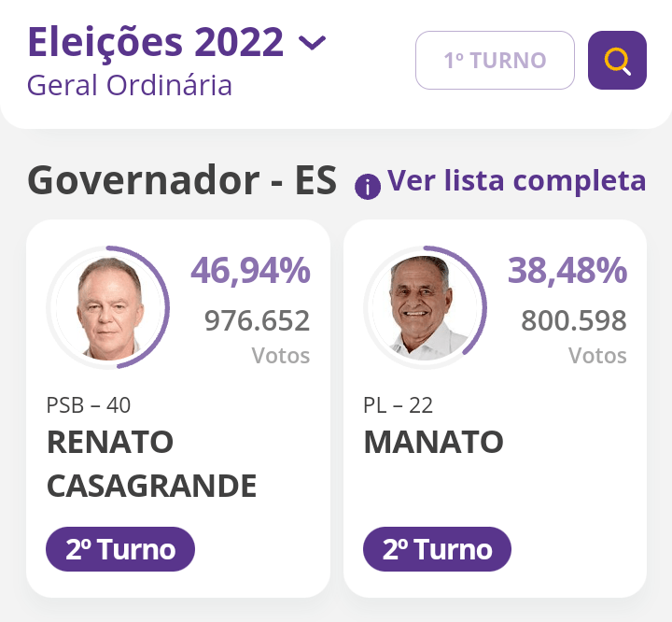
Task: Click the 976.652 votes count
Action: [257, 320]
